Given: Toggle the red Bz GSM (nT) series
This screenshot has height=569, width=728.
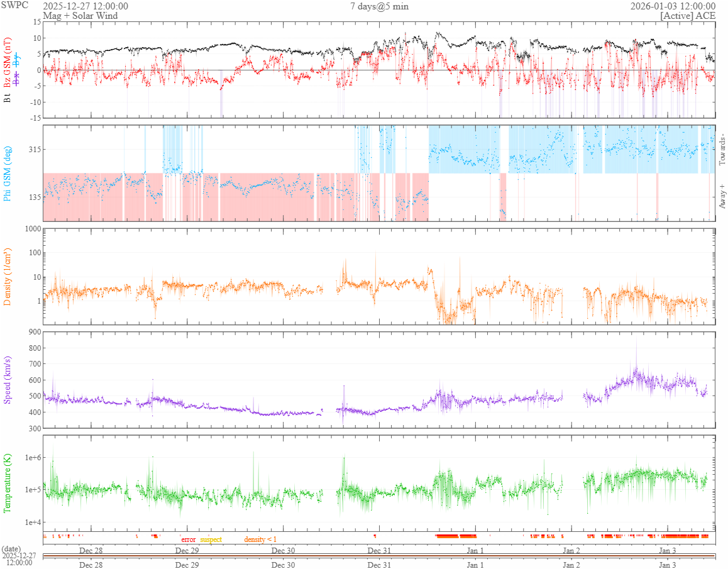Looking at the screenshot, I should [7, 63].
